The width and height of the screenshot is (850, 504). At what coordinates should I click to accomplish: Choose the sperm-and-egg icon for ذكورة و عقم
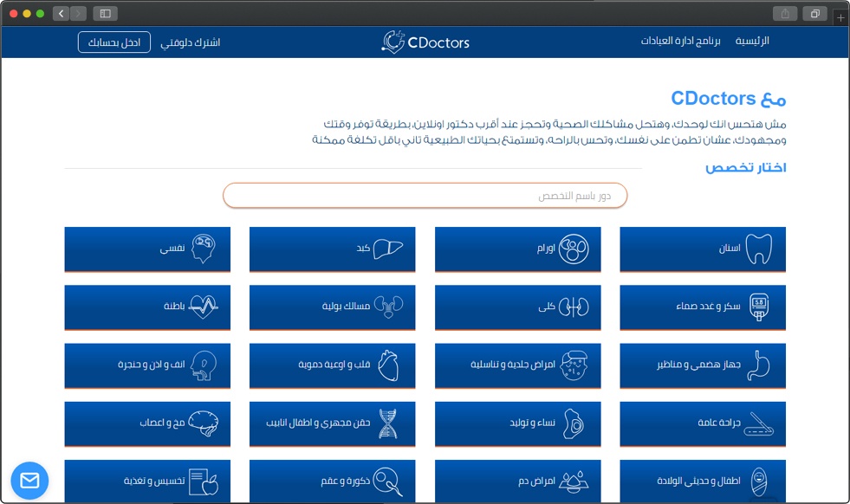389,481
